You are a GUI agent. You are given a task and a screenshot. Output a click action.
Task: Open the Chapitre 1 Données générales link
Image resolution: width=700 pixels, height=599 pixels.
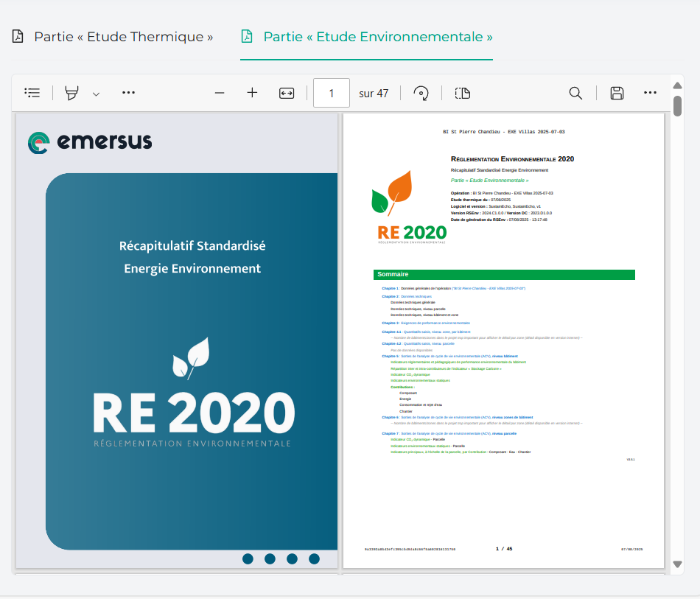[x=454, y=288]
